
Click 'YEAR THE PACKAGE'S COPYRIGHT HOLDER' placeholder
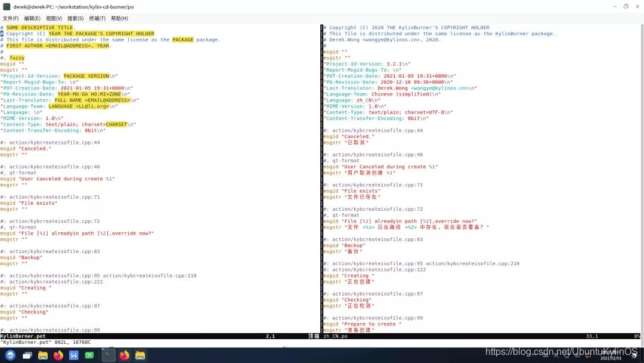101,33
